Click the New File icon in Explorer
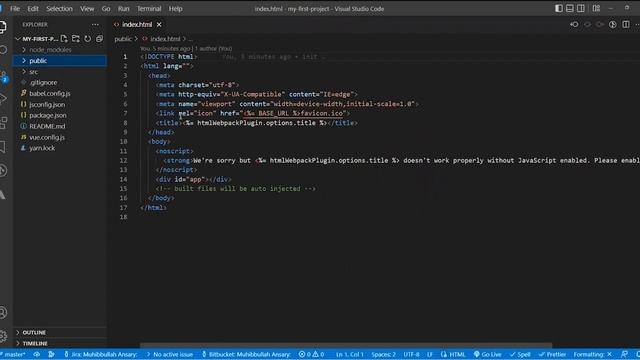The width and height of the screenshot is (640, 360). pos(64,39)
